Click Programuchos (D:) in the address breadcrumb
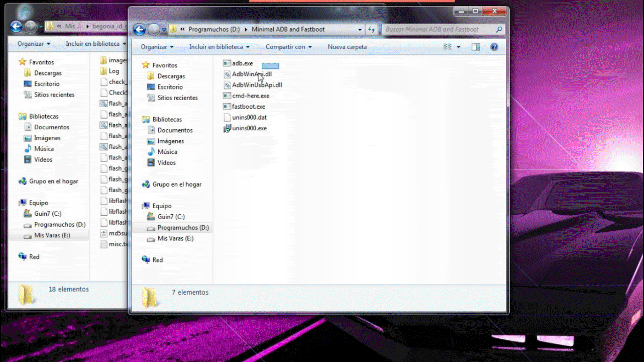This screenshot has height=362, width=644. point(214,30)
